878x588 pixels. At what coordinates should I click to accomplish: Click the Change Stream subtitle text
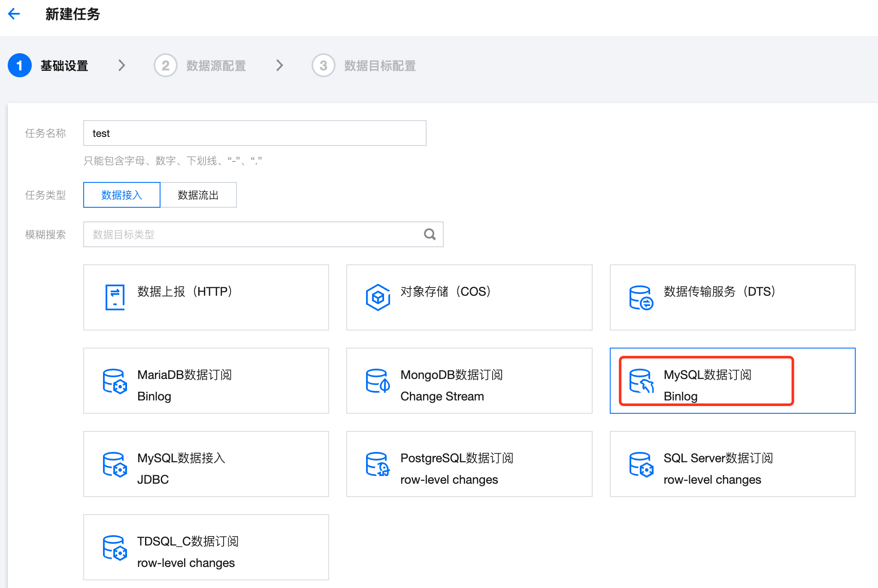[442, 396]
